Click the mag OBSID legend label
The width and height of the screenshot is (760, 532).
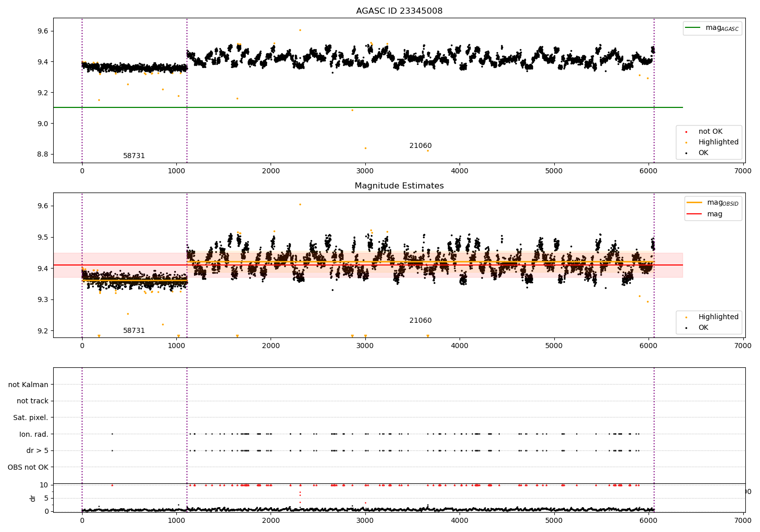723,203
